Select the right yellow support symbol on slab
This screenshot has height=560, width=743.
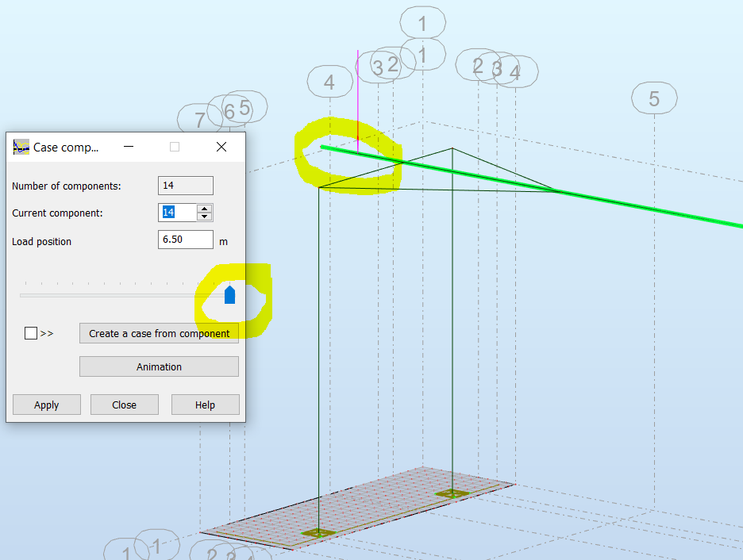point(453,493)
